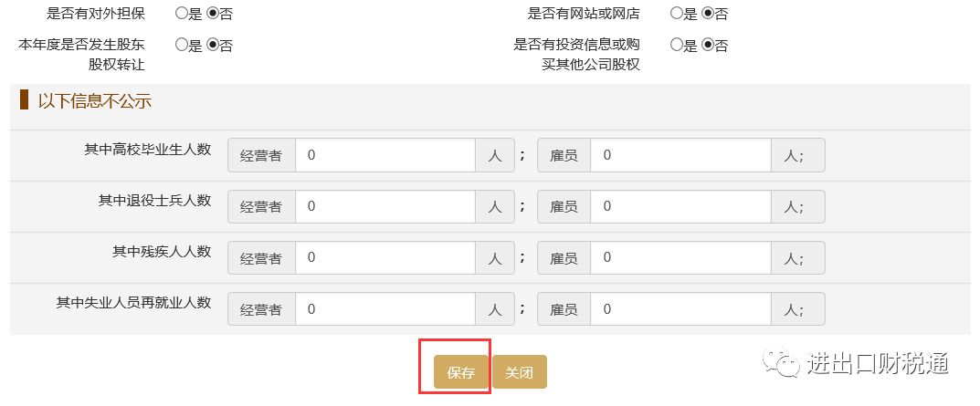Select 否 for 本年度是否发生股东股权转让
Image resolution: width=980 pixels, height=406 pixels.
[x=213, y=45]
